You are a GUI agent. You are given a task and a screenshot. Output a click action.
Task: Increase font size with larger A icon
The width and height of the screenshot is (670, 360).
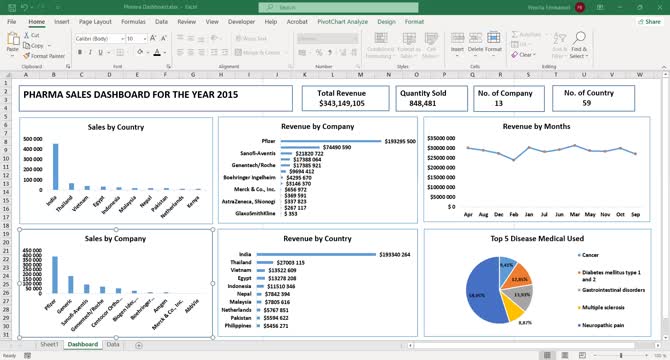(153, 38)
